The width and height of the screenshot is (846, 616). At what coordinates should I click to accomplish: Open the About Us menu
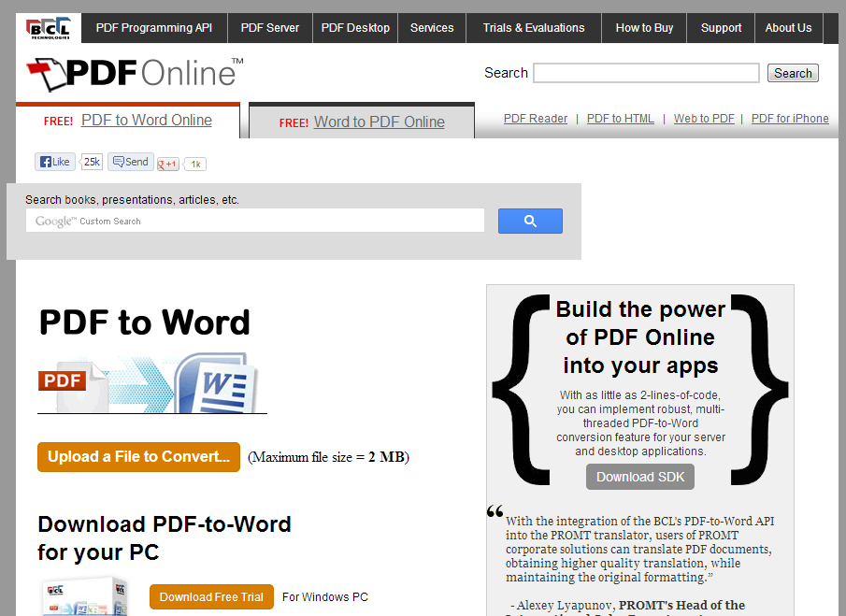pyautogui.click(x=788, y=28)
